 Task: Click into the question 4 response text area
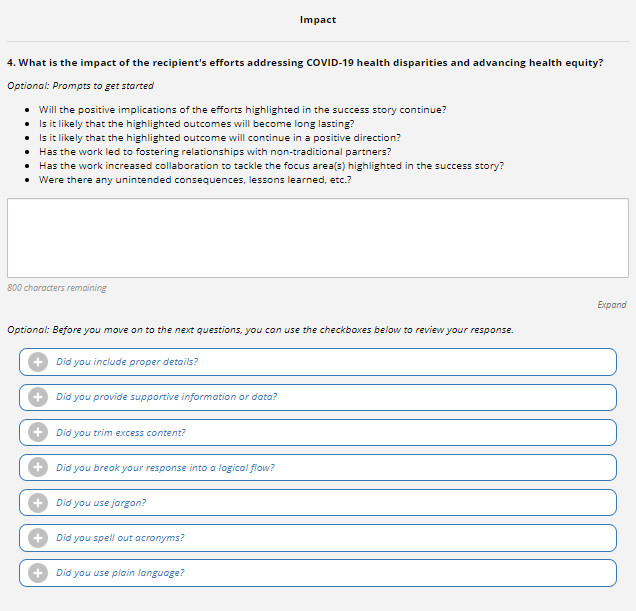coord(318,238)
